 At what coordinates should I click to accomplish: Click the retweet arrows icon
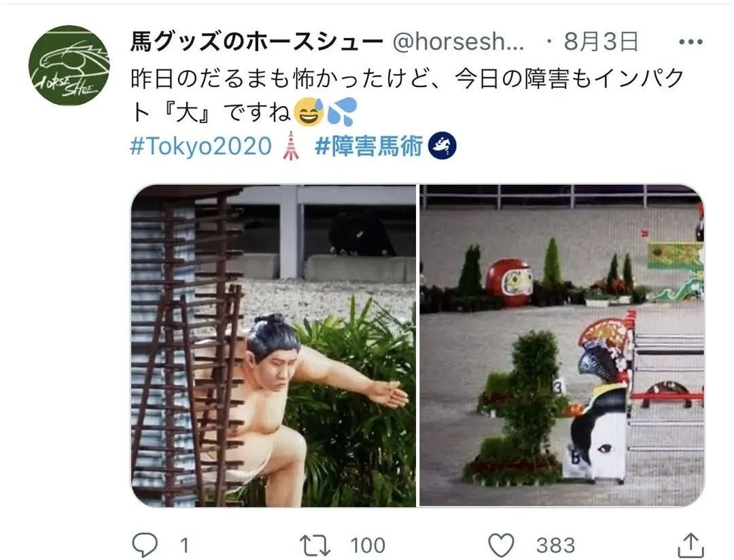tap(315, 546)
